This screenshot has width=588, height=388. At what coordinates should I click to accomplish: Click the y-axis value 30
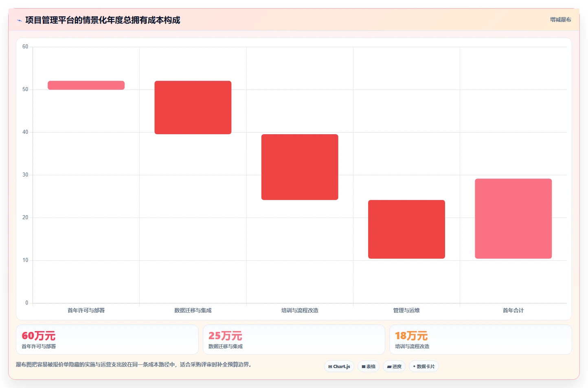pyautogui.click(x=25, y=175)
